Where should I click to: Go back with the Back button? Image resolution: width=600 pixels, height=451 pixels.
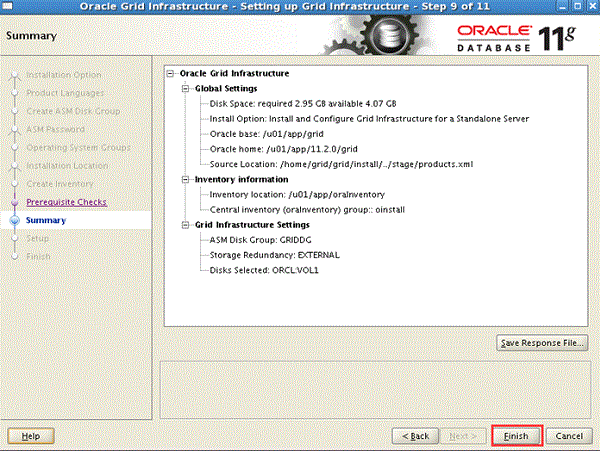point(415,436)
